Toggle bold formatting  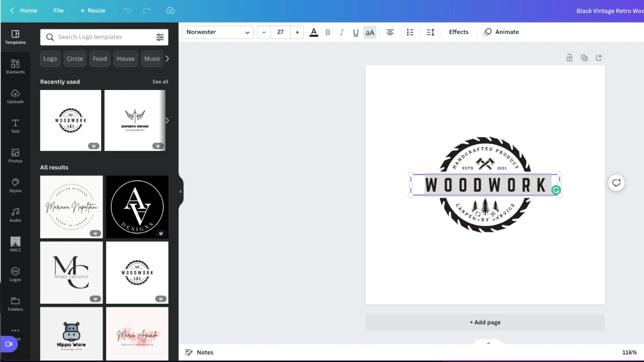(x=328, y=32)
